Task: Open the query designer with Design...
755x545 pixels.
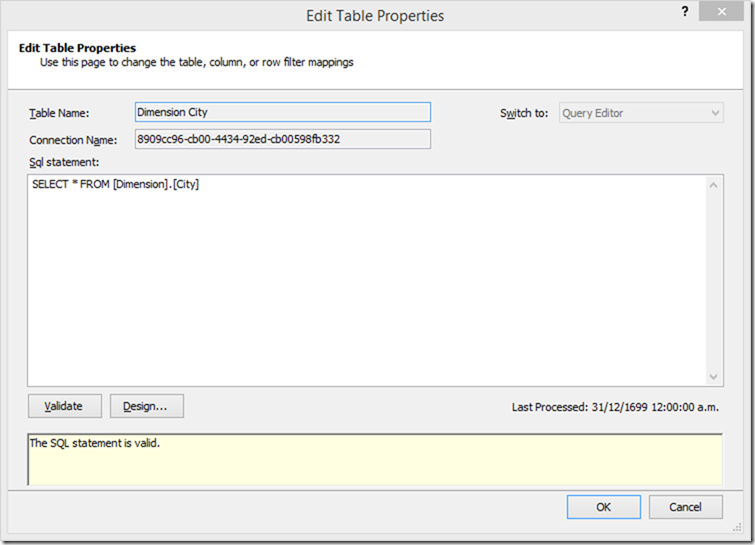Action: click(x=146, y=406)
